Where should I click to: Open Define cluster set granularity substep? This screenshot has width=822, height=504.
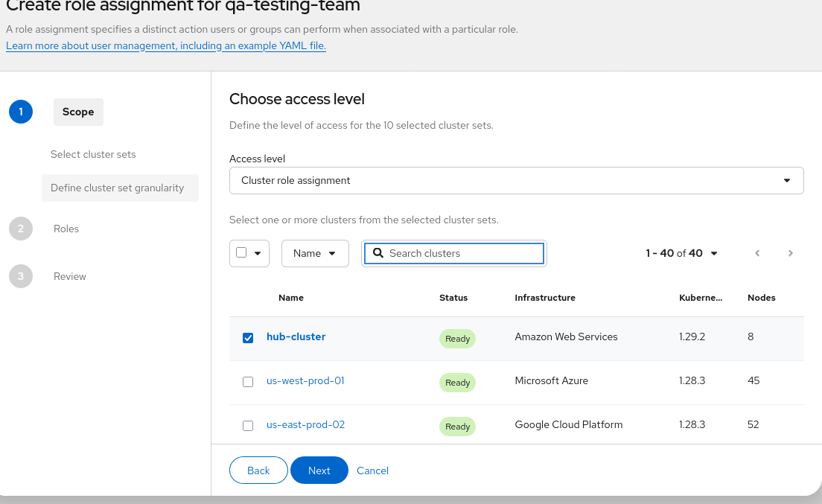(117, 188)
